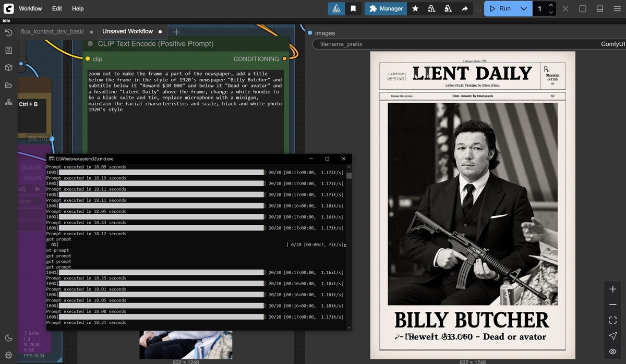
Task: Click the first vacuum unload-models icon
Action: pos(431,9)
